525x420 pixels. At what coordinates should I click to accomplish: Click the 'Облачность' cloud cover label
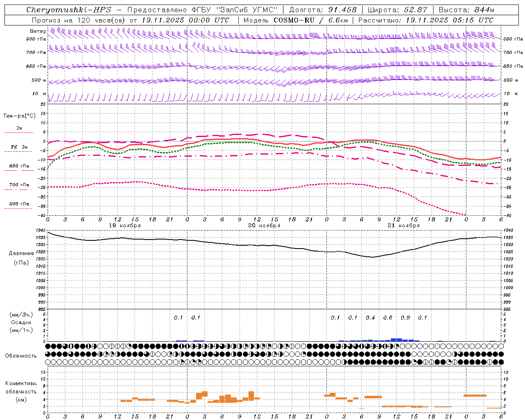coord(21,356)
